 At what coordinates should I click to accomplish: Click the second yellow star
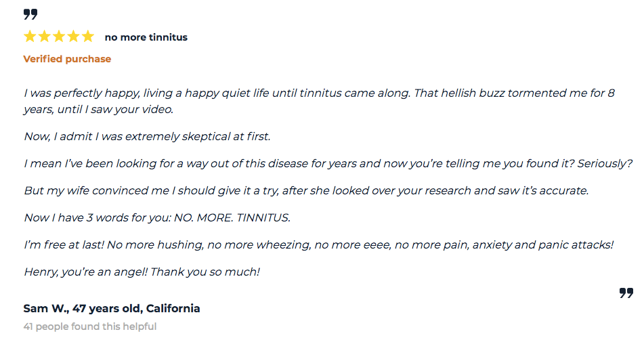pyautogui.click(x=45, y=37)
